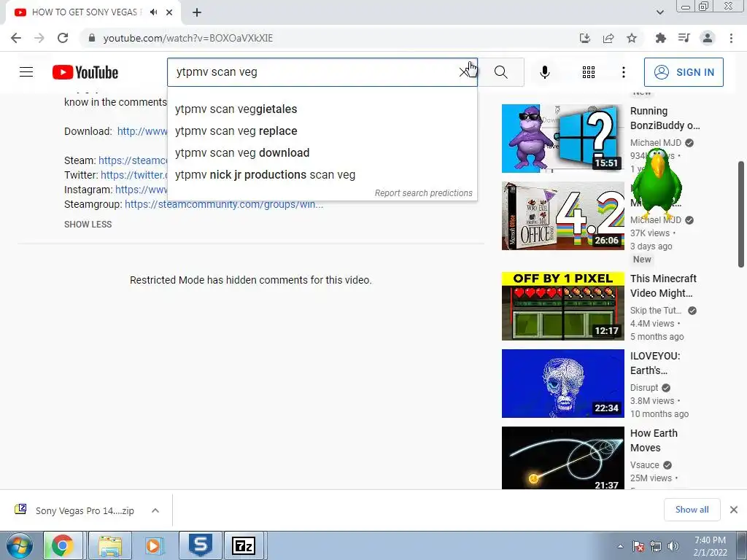Click 'Report search predictions'
This screenshot has width=747, height=560.
tap(424, 192)
